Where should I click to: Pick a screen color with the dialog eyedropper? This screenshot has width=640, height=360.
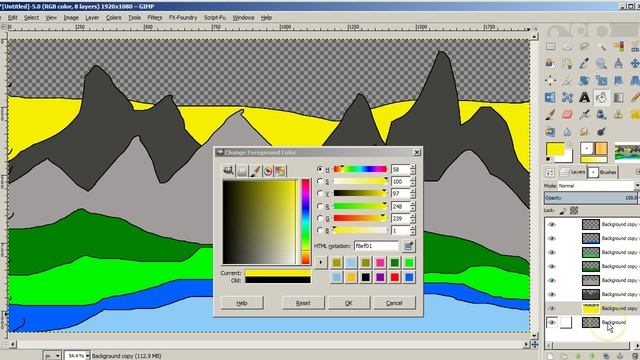click(409, 246)
